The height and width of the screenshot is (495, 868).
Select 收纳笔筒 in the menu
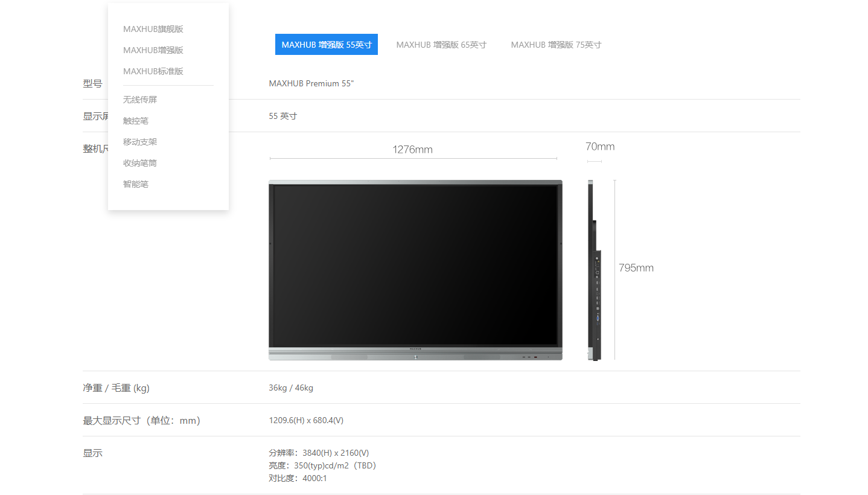click(x=140, y=163)
